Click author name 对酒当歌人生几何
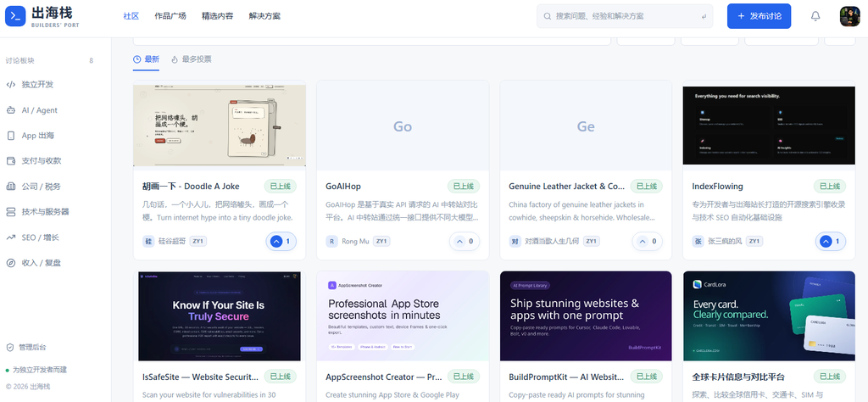This screenshot has width=868, height=402. coord(551,242)
